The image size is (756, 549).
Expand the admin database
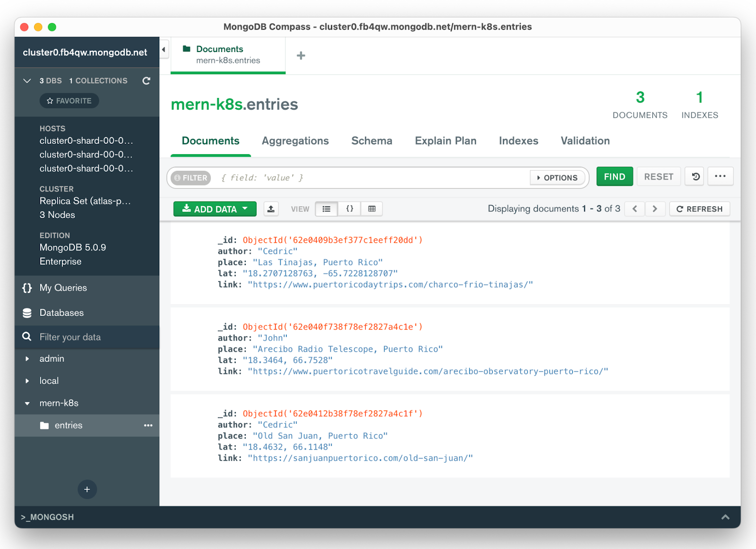pos(27,358)
